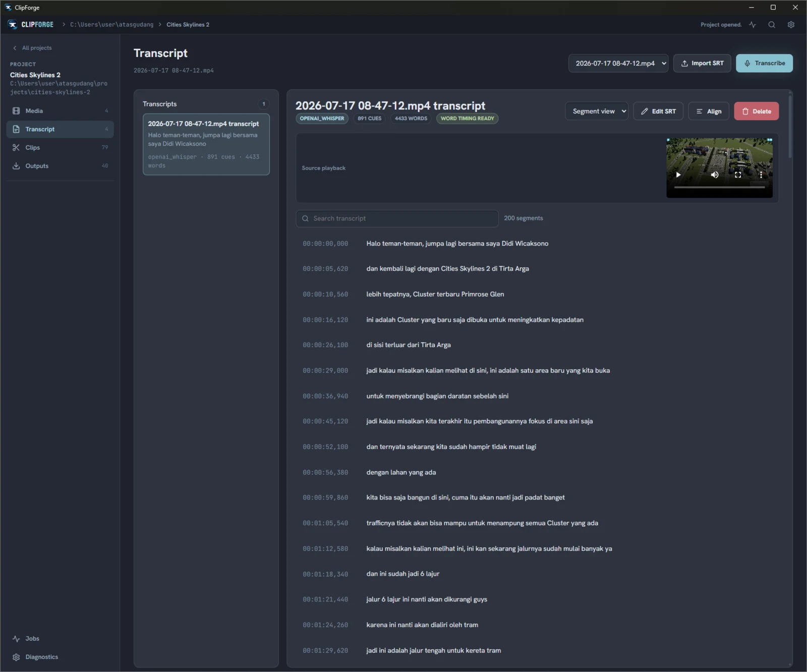Select segment "dan ini sudah jadi 6 lajur"
This screenshot has width=807, height=672.
[x=402, y=574]
